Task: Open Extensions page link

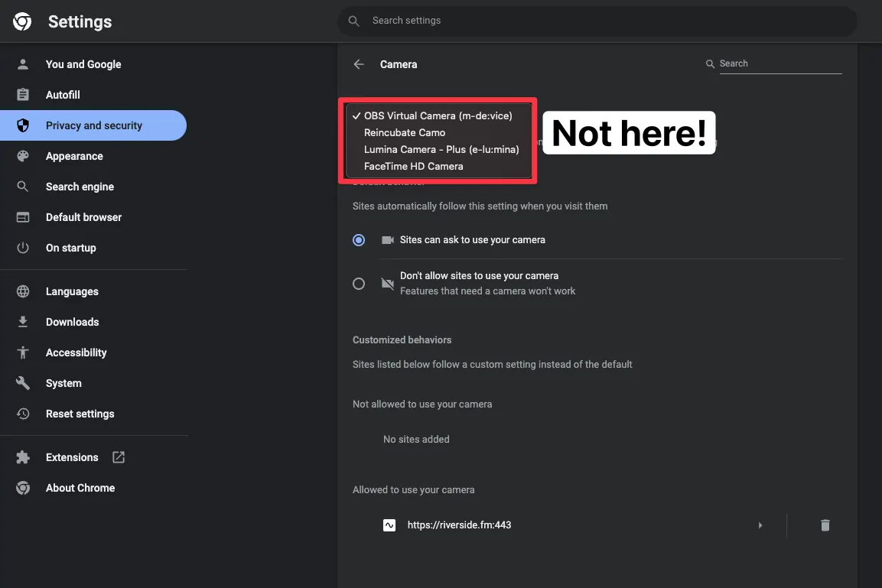Action: [x=93, y=457]
